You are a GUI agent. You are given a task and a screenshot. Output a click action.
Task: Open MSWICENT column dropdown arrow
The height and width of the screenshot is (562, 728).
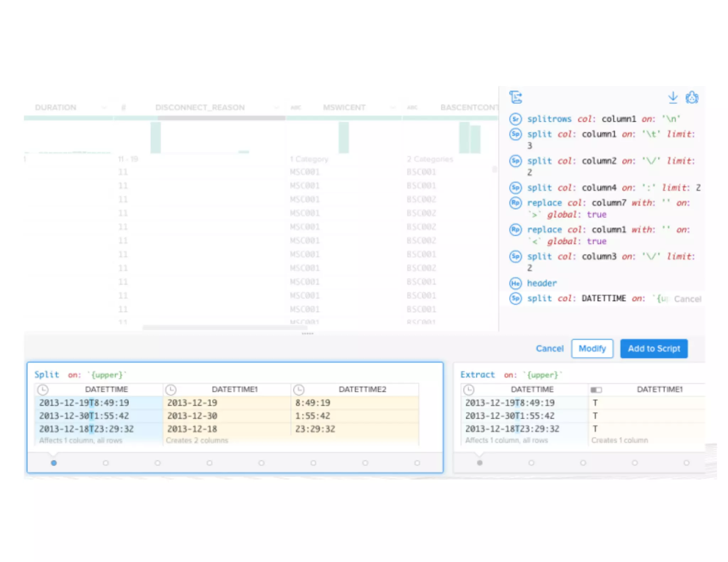(x=393, y=107)
